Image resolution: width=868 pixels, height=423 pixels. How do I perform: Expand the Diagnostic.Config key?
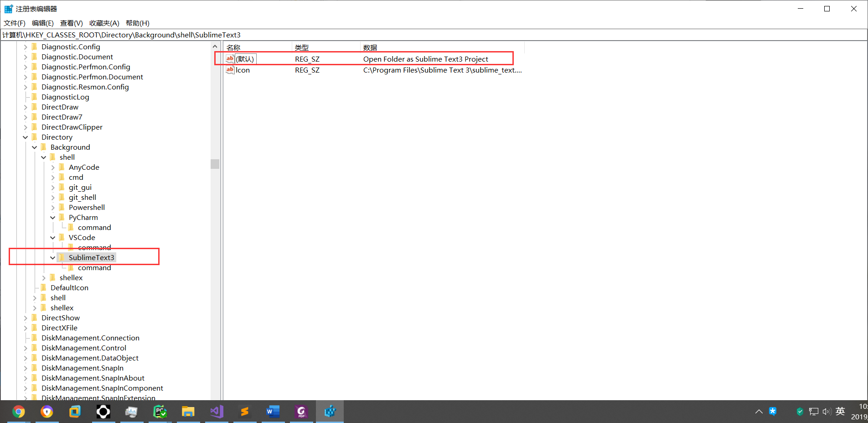point(26,47)
